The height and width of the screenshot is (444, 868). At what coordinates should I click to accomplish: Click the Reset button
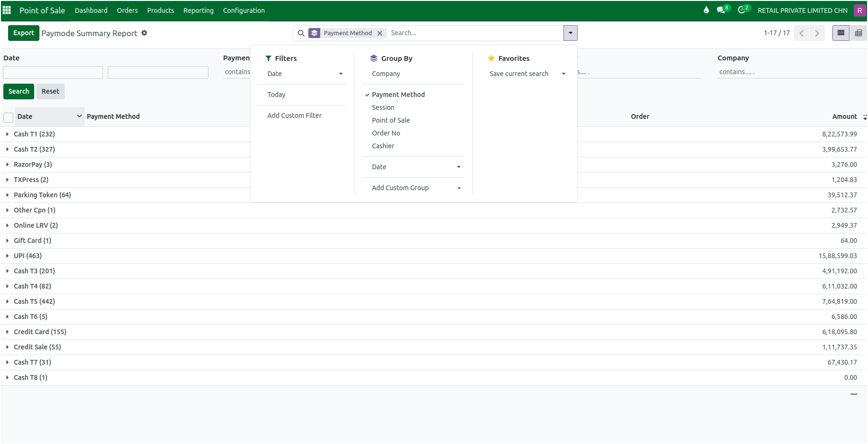[50, 91]
